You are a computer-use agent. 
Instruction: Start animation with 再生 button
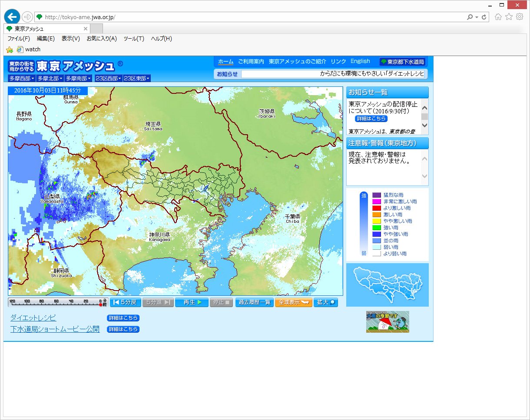pos(192,302)
